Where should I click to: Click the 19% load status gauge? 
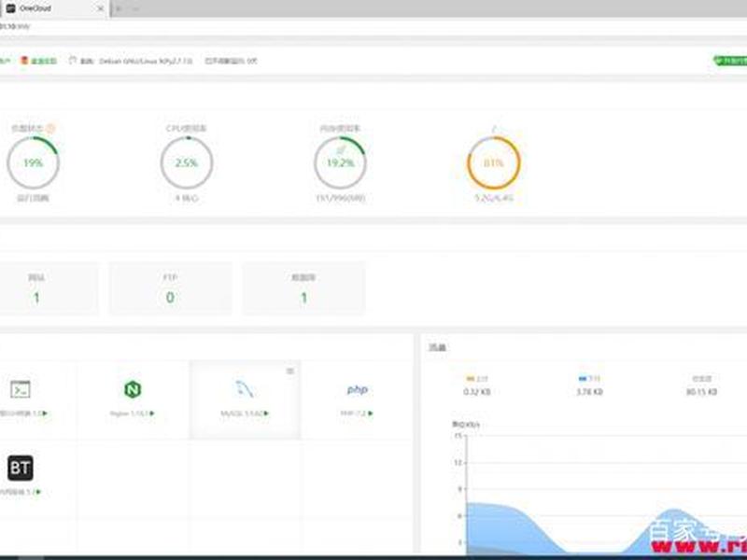[x=33, y=162]
